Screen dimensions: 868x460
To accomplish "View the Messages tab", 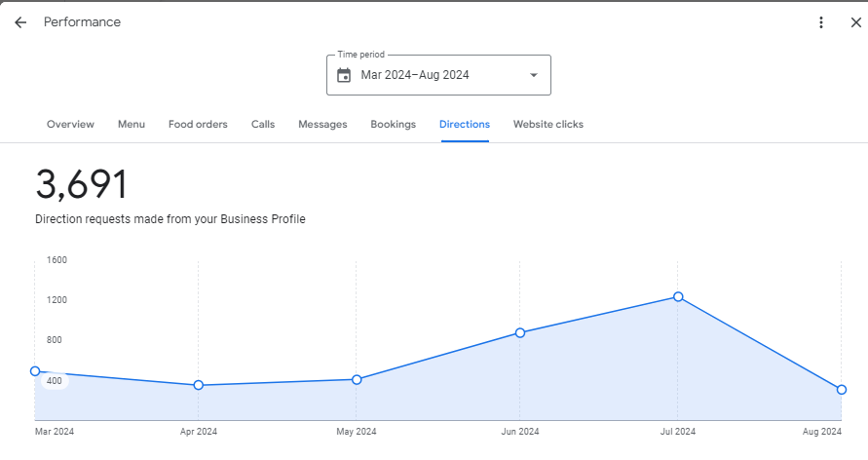I will (x=322, y=125).
